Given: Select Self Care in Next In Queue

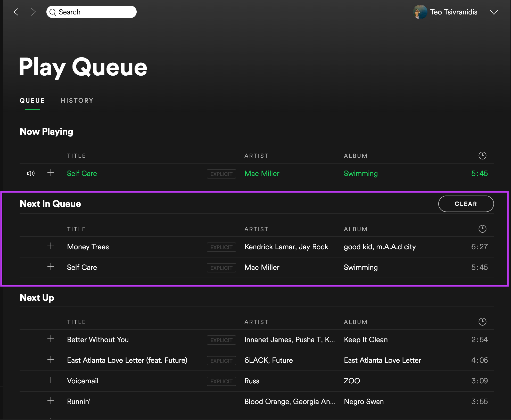Looking at the screenshot, I should [82, 268].
